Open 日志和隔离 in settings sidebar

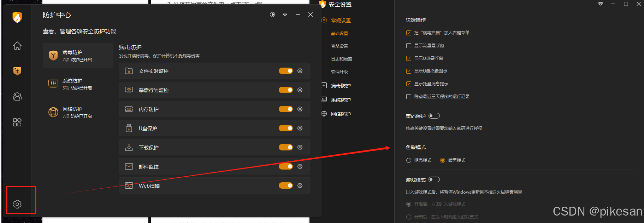pos(342,59)
